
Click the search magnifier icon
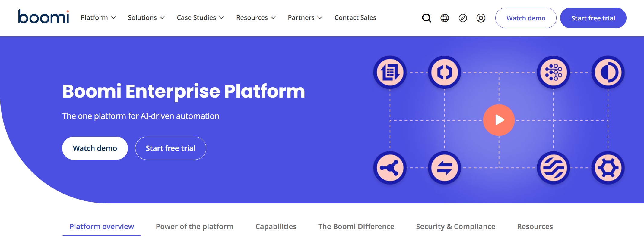click(x=426, y=18)
